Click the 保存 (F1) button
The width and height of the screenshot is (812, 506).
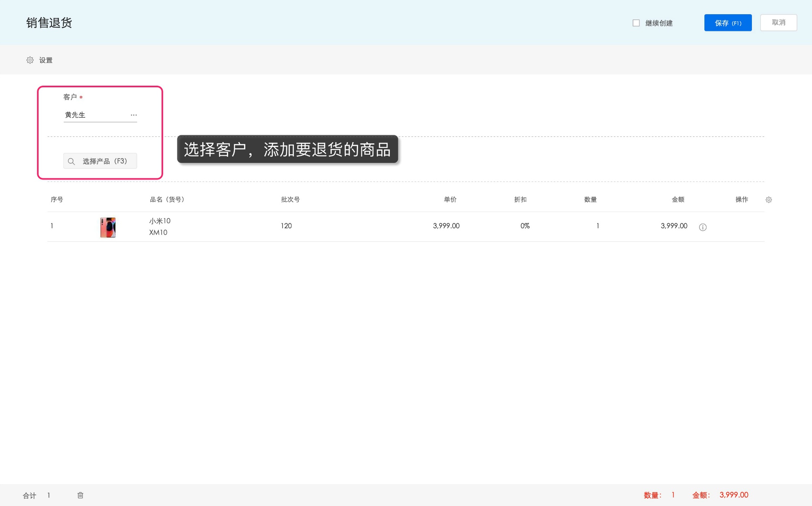point(728,23)
